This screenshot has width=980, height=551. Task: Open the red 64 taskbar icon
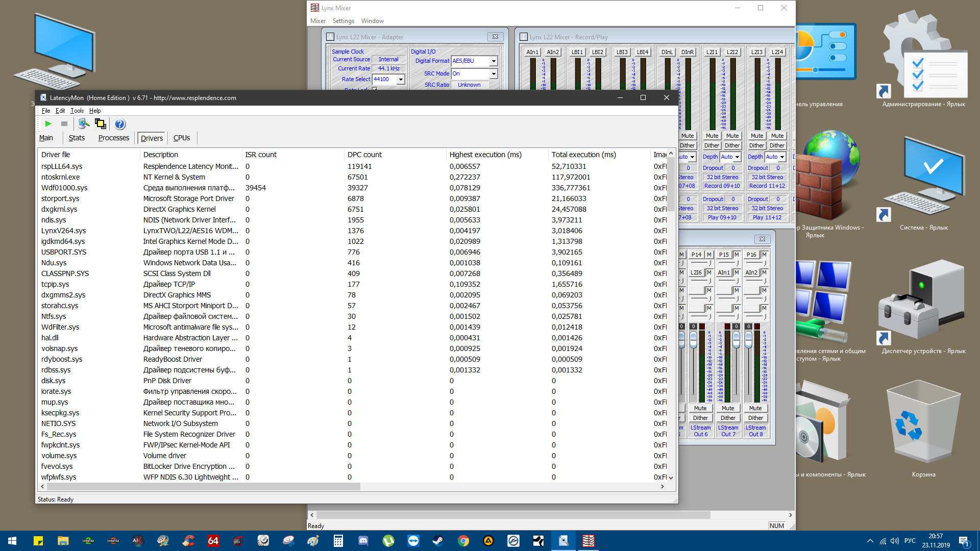click(x=213, y=541)
